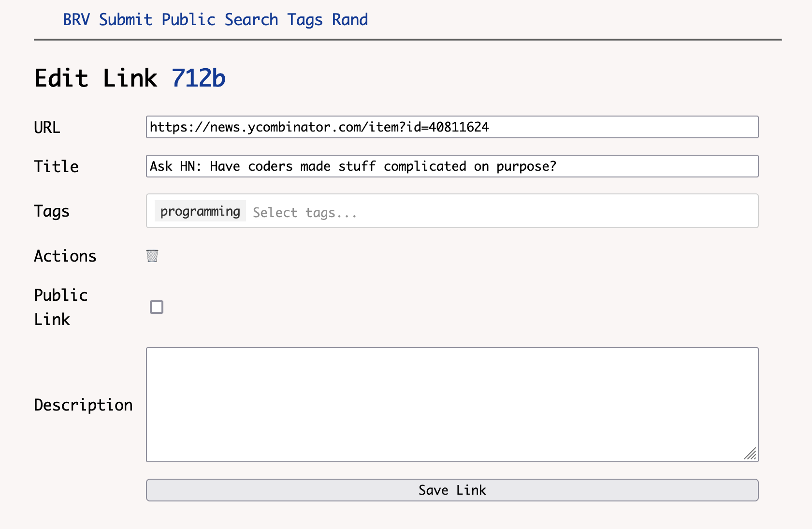Open the BRV home link
812x529 pixels.
click(76, 20)
